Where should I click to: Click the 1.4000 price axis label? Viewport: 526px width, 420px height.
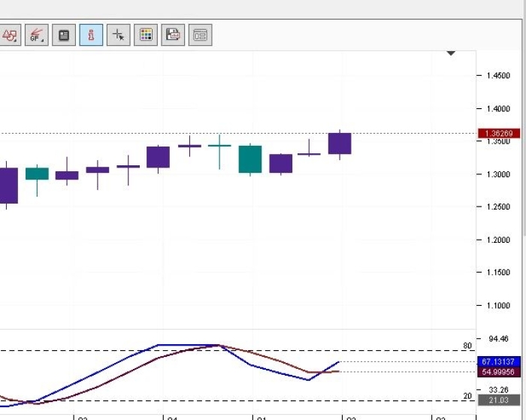(x=498, y=109)
